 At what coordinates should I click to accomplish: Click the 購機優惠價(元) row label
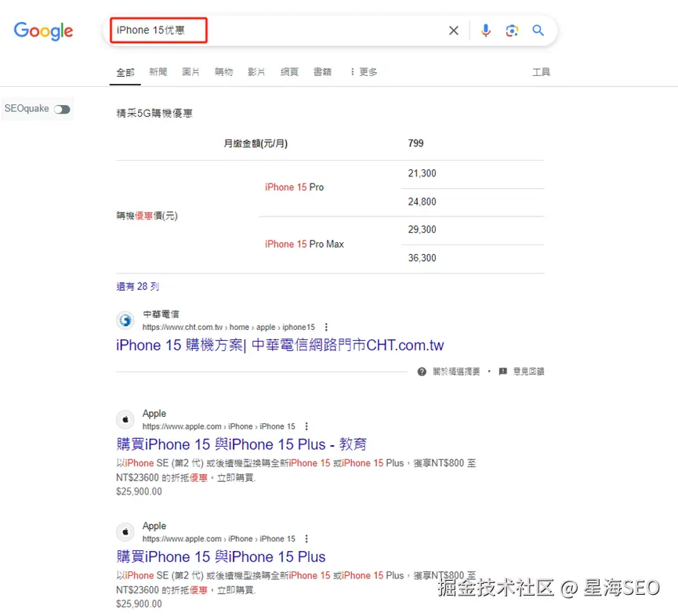(x=147, y=216)
